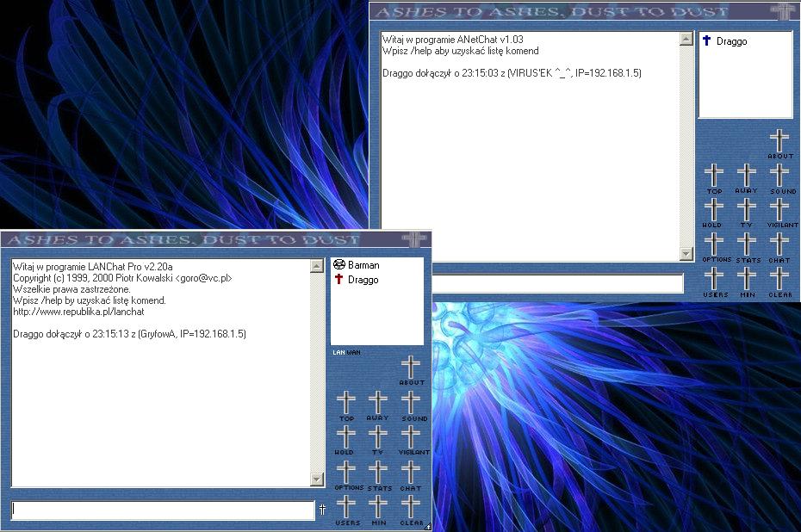Click ANetChat chat log scrollbar up arrow
The height and width of the screenshot is (532, 801).
pyautogui.click(x=686, y=39)
